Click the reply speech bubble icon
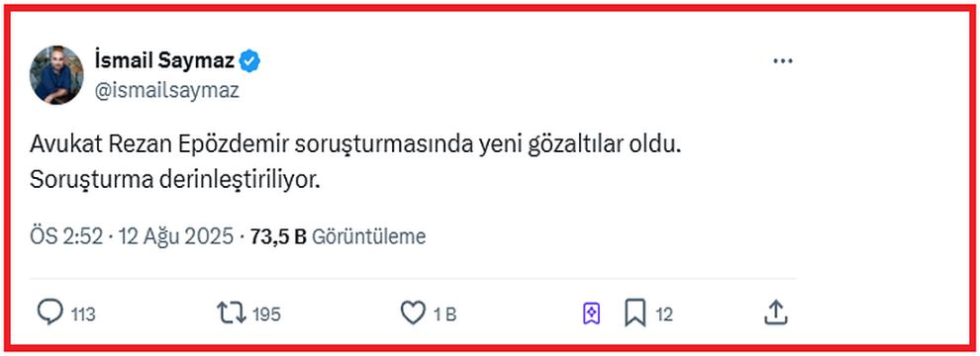 (50, 312)
